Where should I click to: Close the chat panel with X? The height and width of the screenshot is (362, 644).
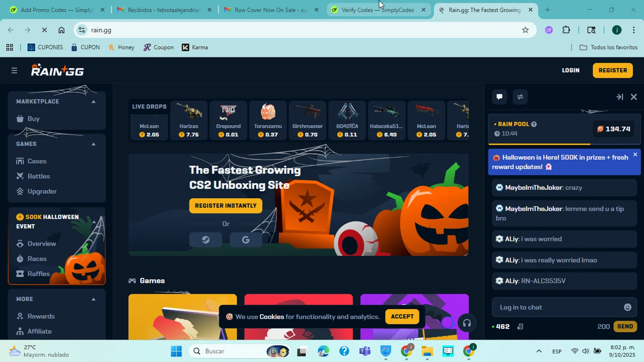pyautogui.click(x=634, y=97)
